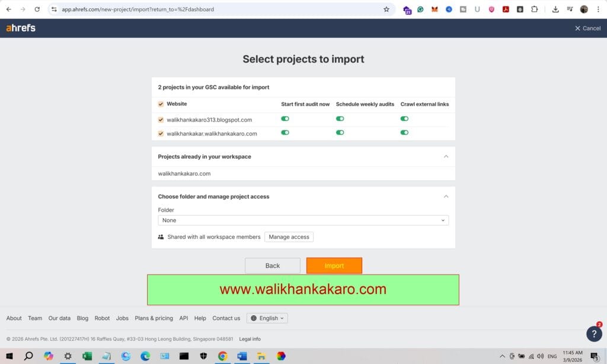Toggle Crawl external links for walikhankakar.walikhankakaro.com
This screenshot has width=607, height=364.
click(404, 132)
